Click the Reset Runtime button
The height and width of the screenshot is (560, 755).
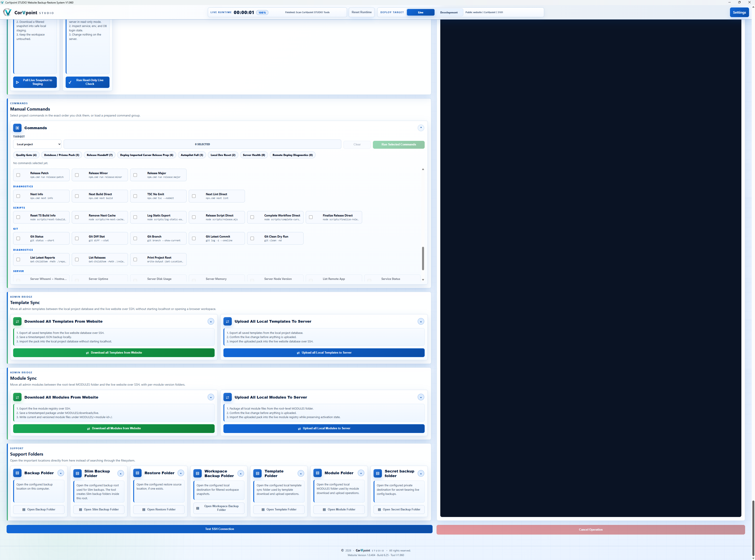point(361,12)
